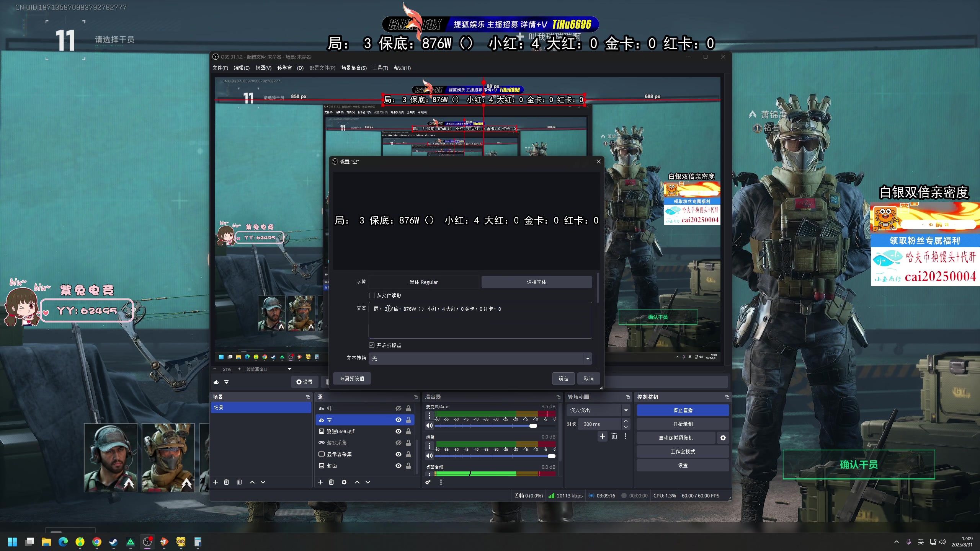Image resolution: width=980 pixels, height=551 pixels.
Task: Show the hidden 蚌 text source
Action: [x=399, y=408]
